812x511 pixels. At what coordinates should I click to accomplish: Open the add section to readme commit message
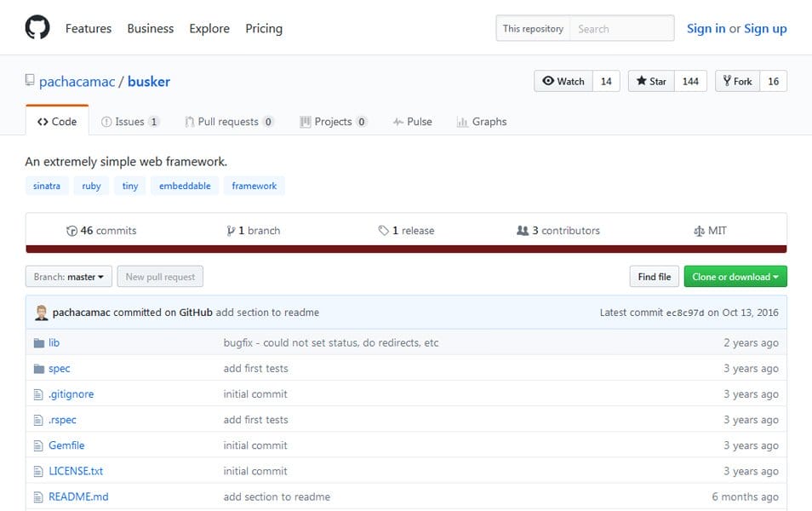(267, 313)
